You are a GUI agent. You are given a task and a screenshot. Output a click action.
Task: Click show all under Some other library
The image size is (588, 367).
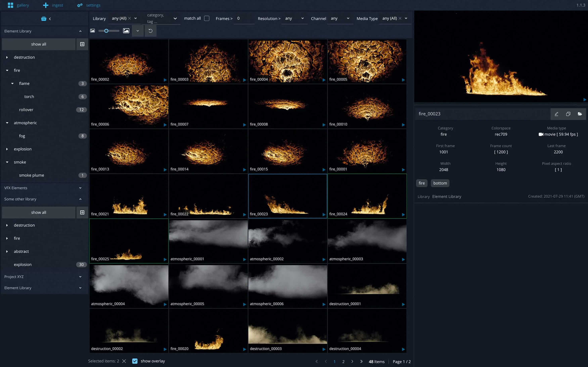click(x=39, y=212)
